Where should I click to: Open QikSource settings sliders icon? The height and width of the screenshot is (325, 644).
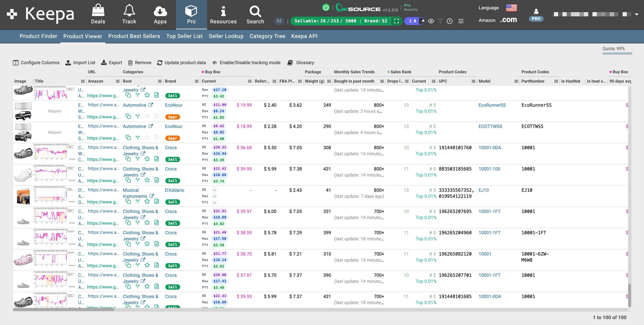point(461,21)
